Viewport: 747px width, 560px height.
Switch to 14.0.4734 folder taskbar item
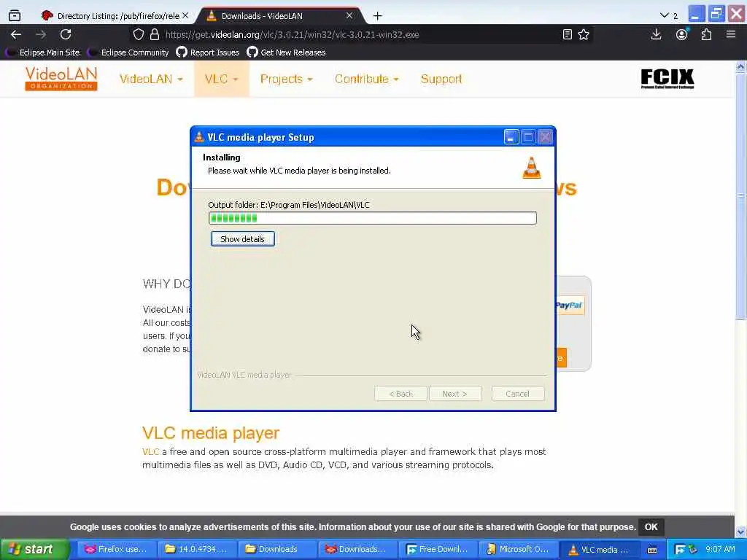(x=197, y=550)
